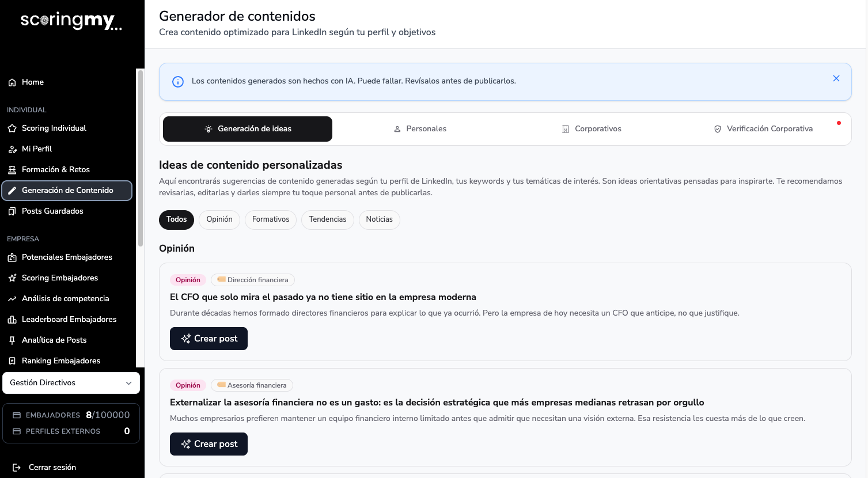
Task: Click the Potenciales Embajadores briefcase icon
Action: 12,257
